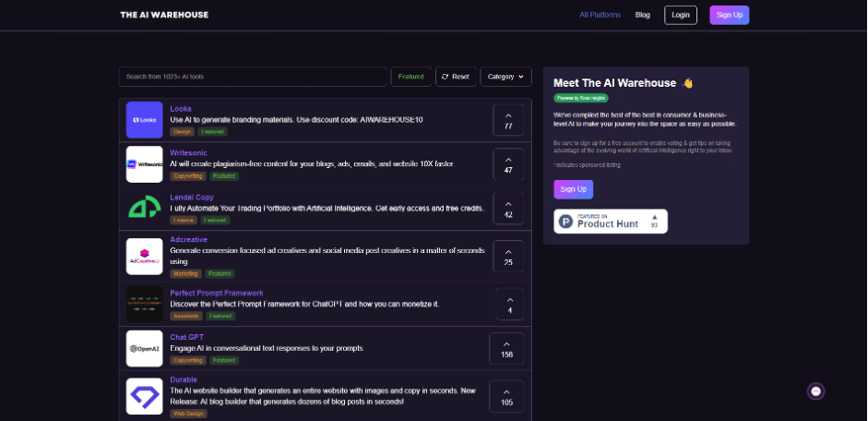Click Sign Up in the header
Screen dimensions: 868x421
[730, 15]
